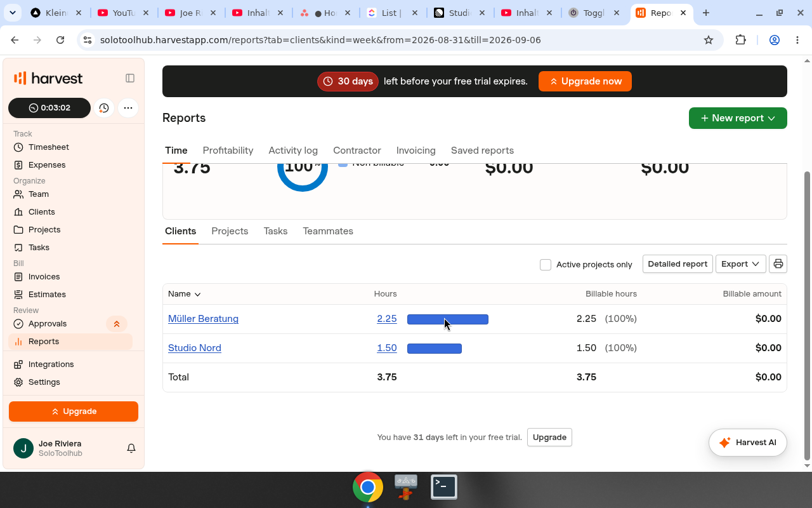The height and width of the screenshot is (508, 812).
Task: Click the Detailed report button
Action: [x=678, y=264]
